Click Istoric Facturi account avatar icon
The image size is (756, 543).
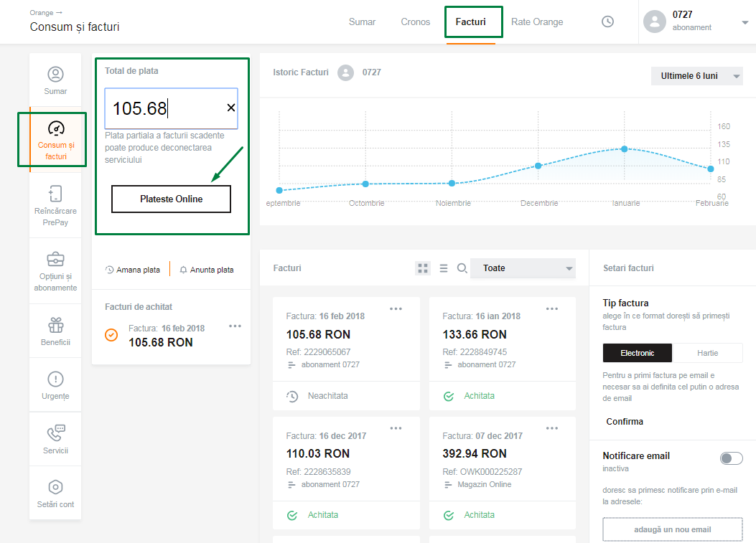click(x=346, y=72)
